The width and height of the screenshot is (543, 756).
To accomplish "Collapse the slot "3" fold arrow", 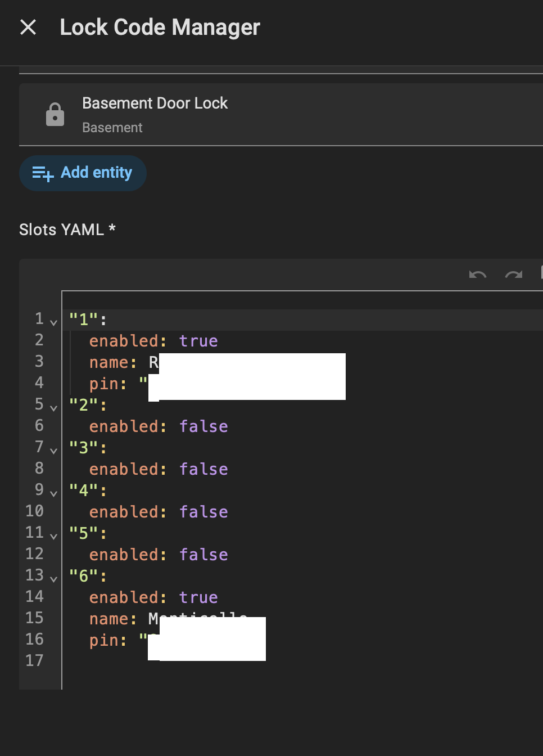I will tap(54, 451).
